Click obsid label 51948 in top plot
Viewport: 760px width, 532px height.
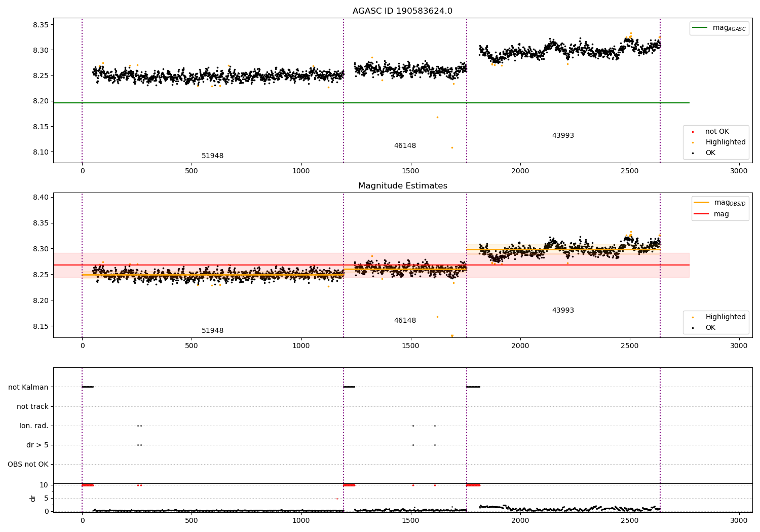(212, 156)
